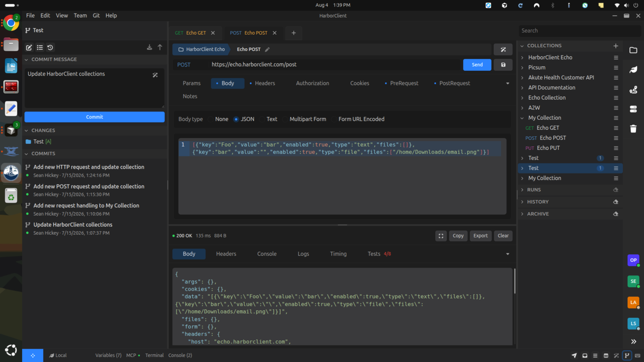Expand the HarborClient Echo collection

click(x=522, y=57)
